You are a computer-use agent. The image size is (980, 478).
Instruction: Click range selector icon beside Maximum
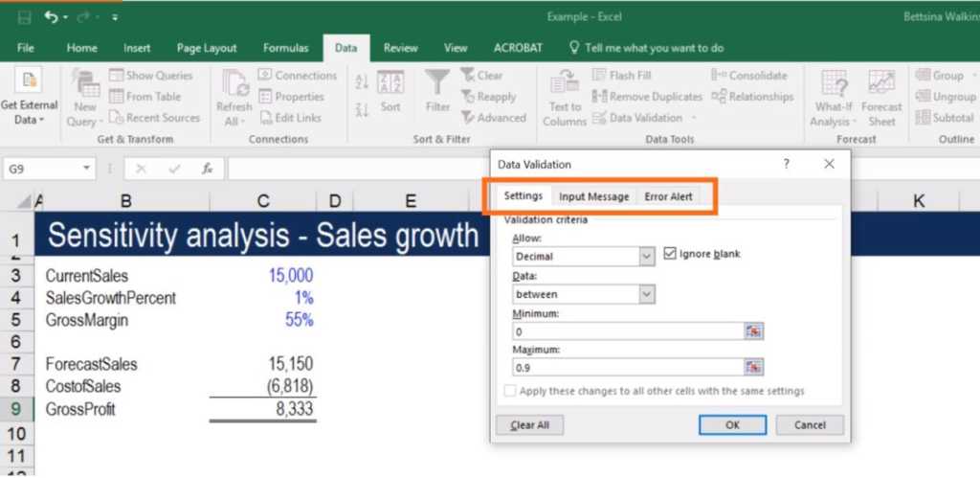754,367
